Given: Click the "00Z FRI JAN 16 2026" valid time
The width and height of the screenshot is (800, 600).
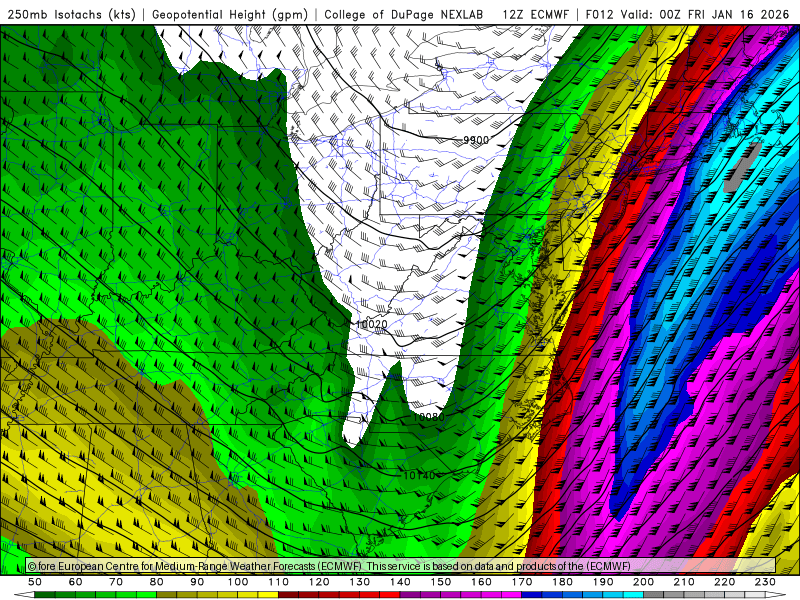Looking at the screenshot, I should 724,14.
